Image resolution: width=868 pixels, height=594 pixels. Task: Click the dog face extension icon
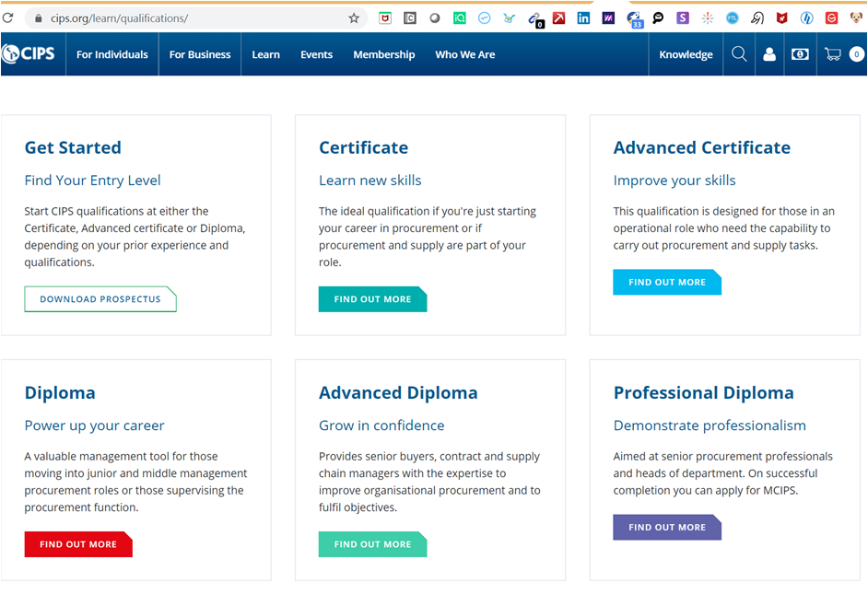tap(856, 17)
